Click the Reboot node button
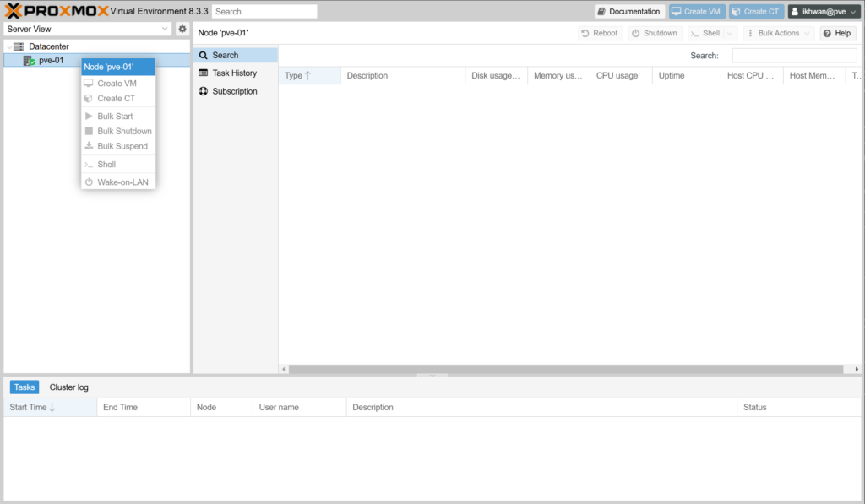Screen dimensions: 865x504 (x=599, y=33)
